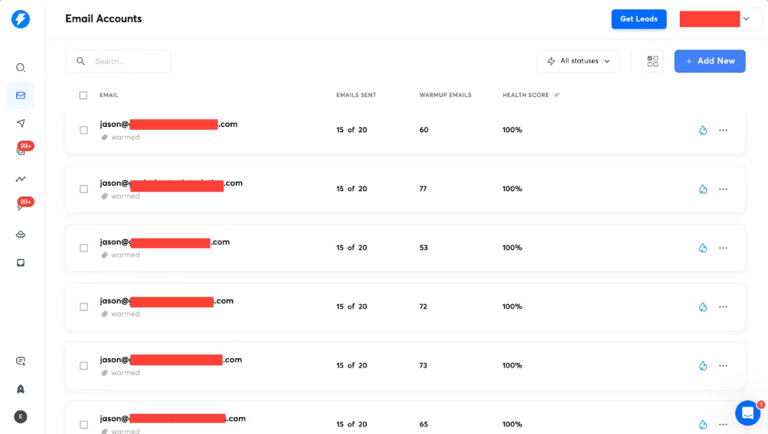Click the Search input field
This screenshot has height=434, width=768.
click(118, 61)
